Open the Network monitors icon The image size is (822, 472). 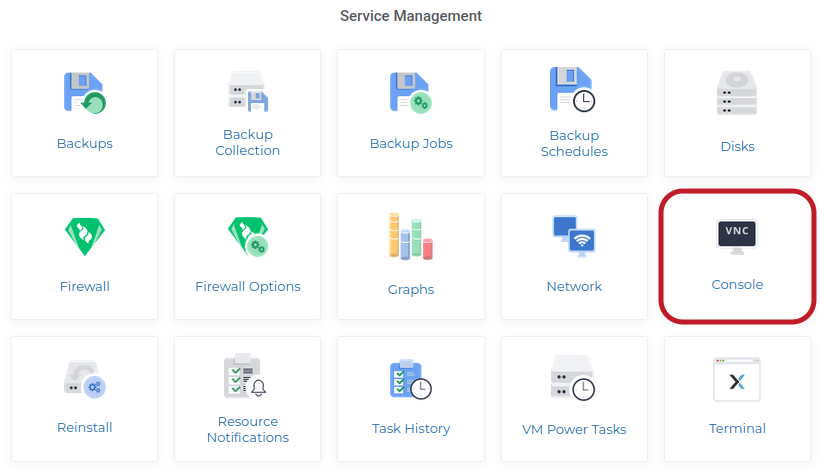[573, 236]
